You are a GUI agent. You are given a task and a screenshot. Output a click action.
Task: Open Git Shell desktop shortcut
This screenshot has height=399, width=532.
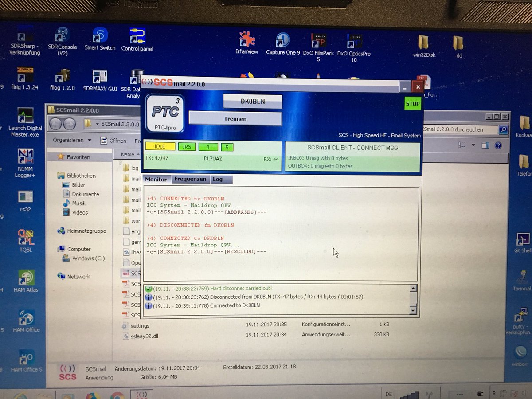[x=523, y=243]
